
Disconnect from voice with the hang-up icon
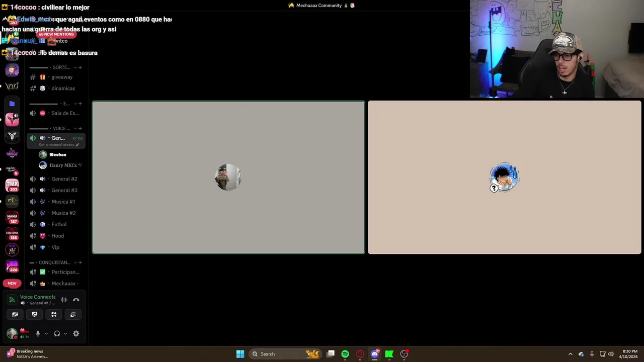pos(76,300)
